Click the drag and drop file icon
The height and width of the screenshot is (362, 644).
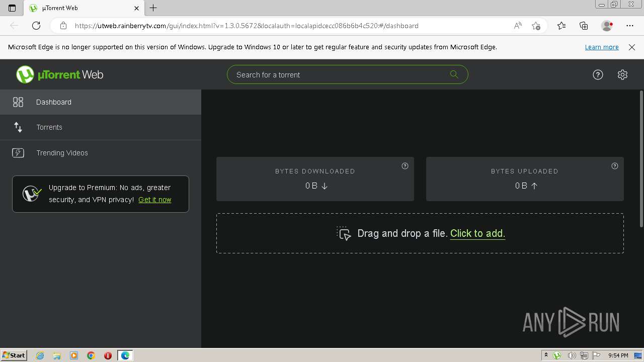point(344,233)
